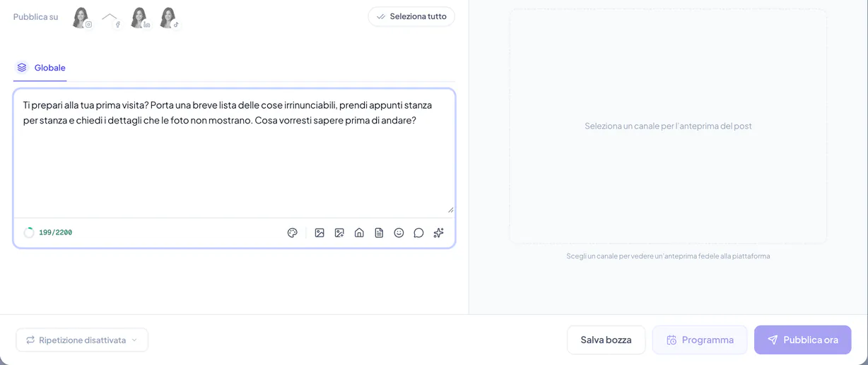Click inside the post text area

tap(234, 153)
